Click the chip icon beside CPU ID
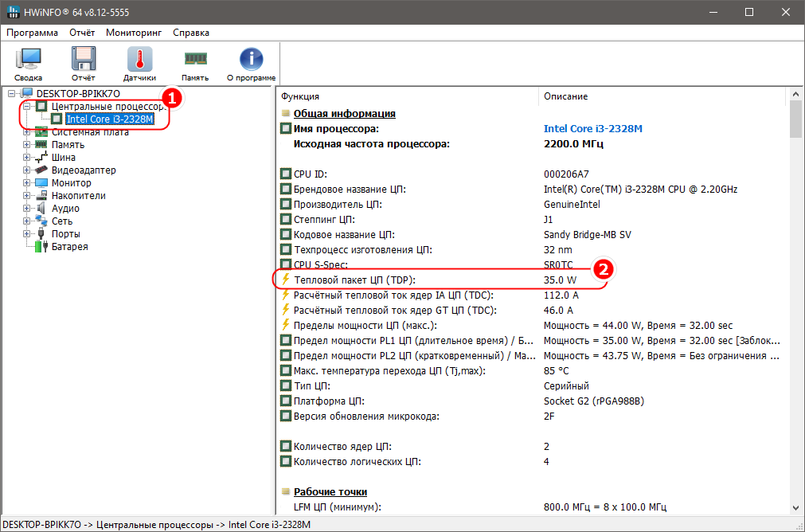Viewport: 805px width, 532px height. 286,174
